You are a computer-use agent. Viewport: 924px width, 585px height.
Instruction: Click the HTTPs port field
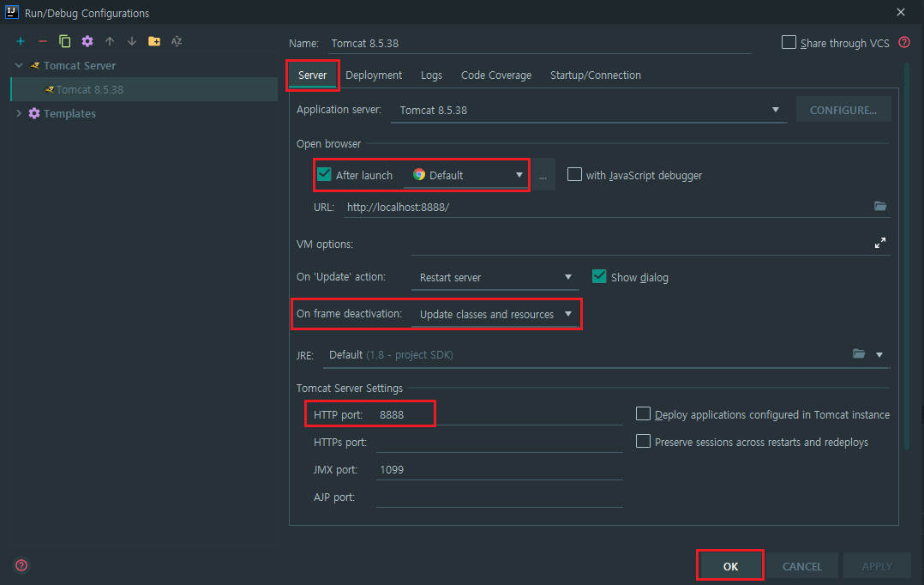pyautogui.click(x=499, y=443)
